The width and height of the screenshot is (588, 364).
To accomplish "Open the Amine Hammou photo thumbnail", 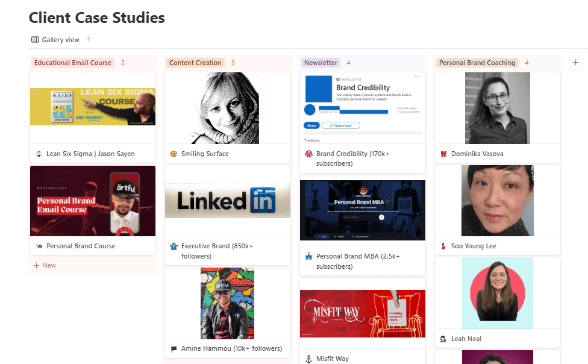I will 227,303.
